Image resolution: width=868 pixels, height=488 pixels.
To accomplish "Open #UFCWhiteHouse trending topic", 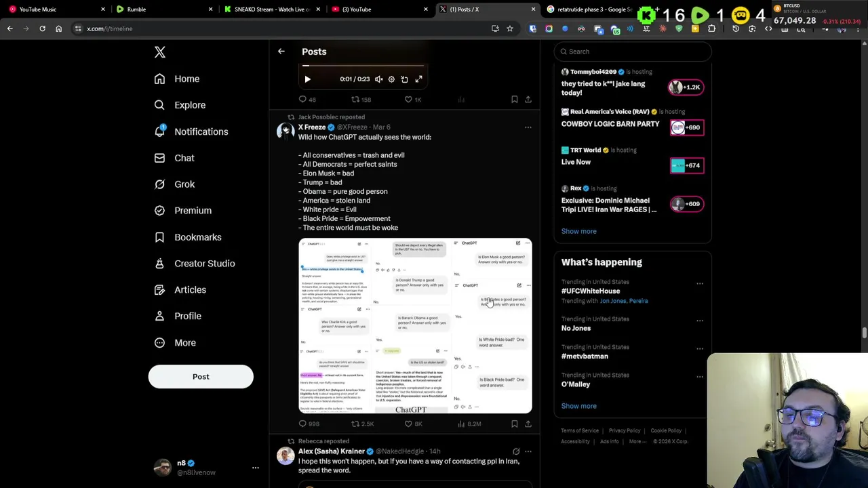I will click(591, 291).
